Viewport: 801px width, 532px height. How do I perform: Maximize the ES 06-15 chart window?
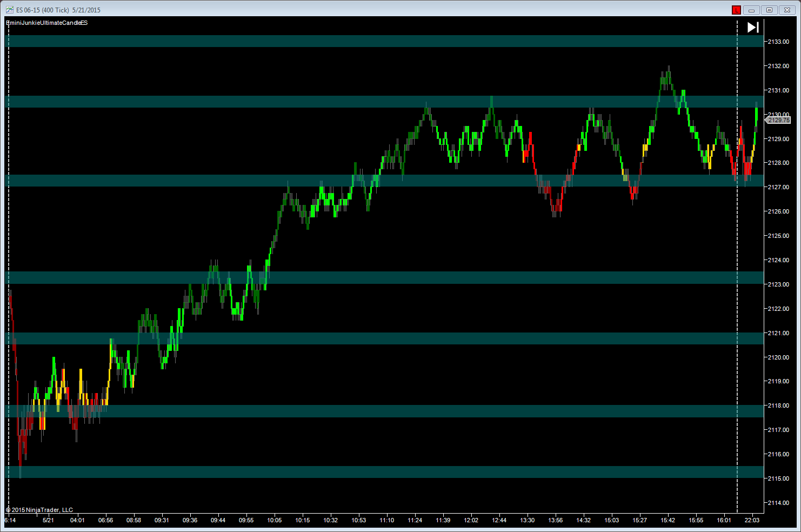[769, 10]
